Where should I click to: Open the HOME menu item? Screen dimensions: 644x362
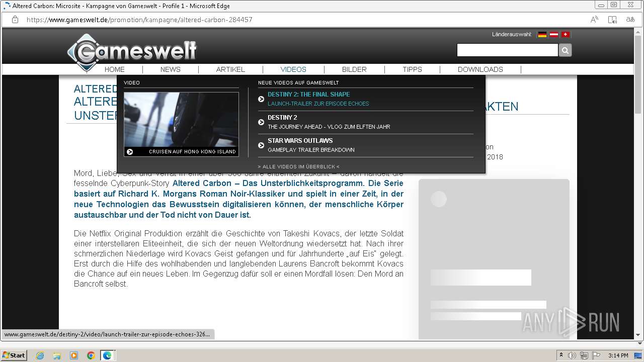[x=115, y=69]
